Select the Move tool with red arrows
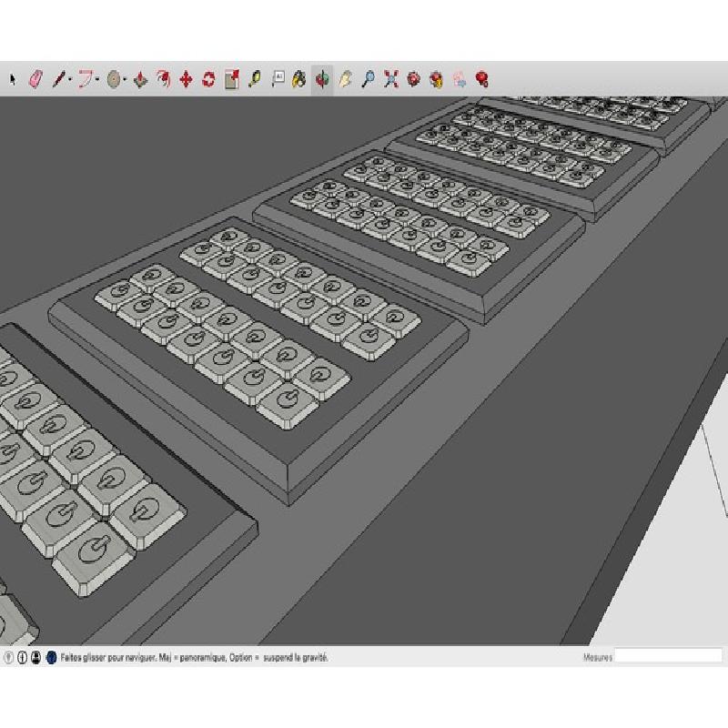Screen dimensions: 728x728 186,80
